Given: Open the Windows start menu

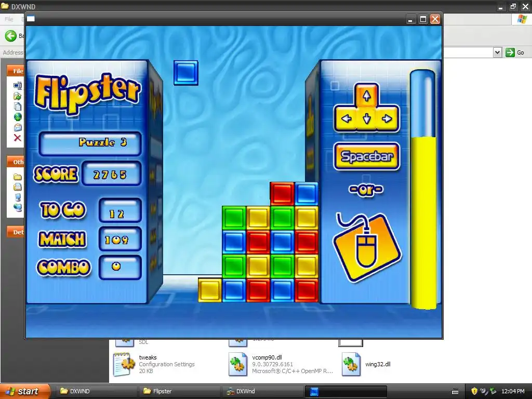Looking at the screenshot, I should pos(25,391).
